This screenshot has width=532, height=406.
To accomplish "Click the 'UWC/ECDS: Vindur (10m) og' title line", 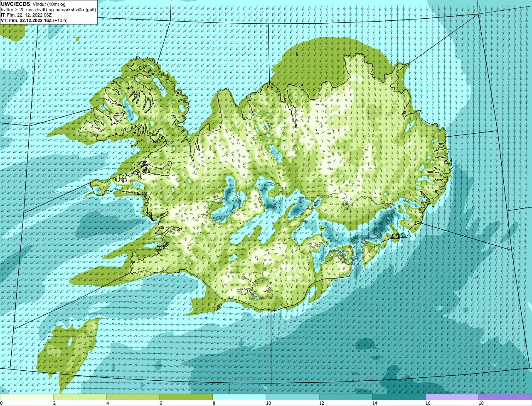I will coord(33,4).
